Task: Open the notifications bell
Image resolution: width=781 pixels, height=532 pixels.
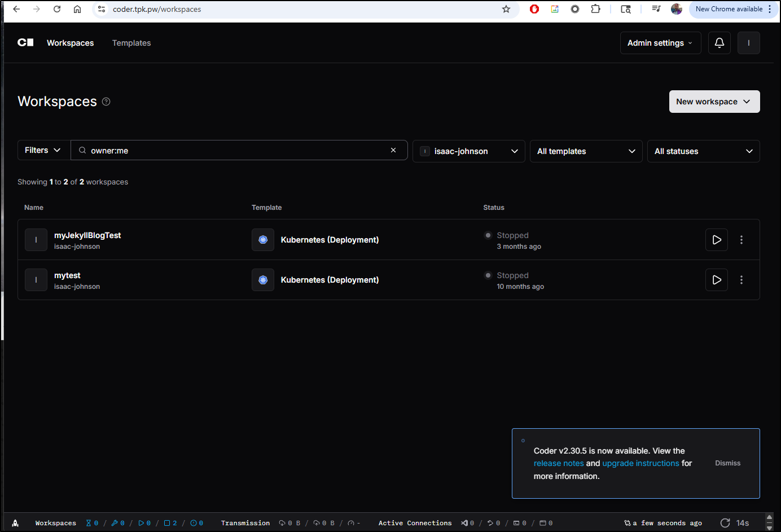Action: pos(719,43)
